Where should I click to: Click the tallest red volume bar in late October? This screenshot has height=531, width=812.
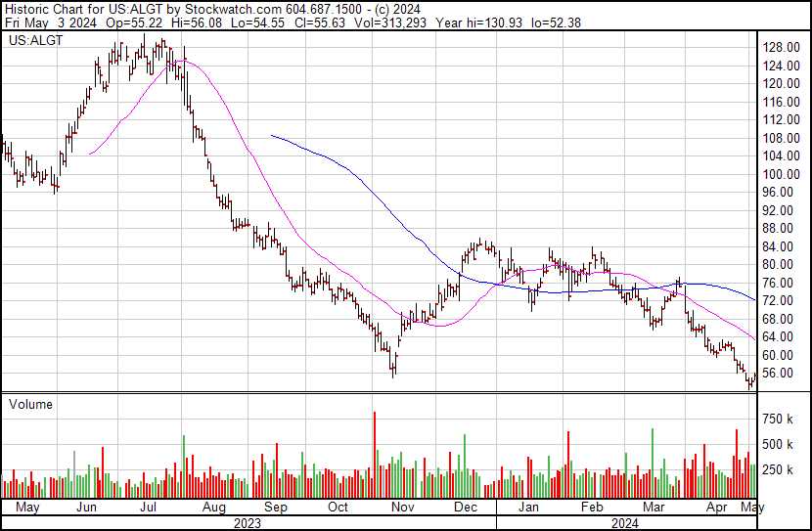(375, 455)
